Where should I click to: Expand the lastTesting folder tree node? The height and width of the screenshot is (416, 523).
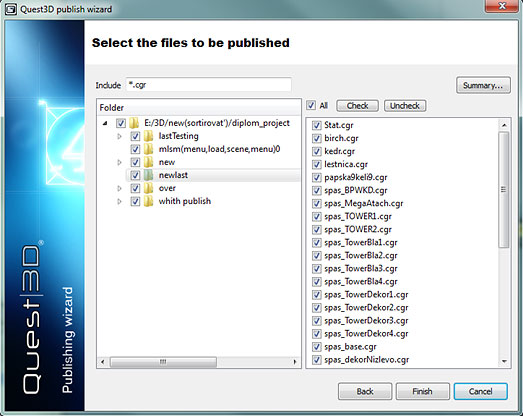pyautogui.click(x=119, y=136)
